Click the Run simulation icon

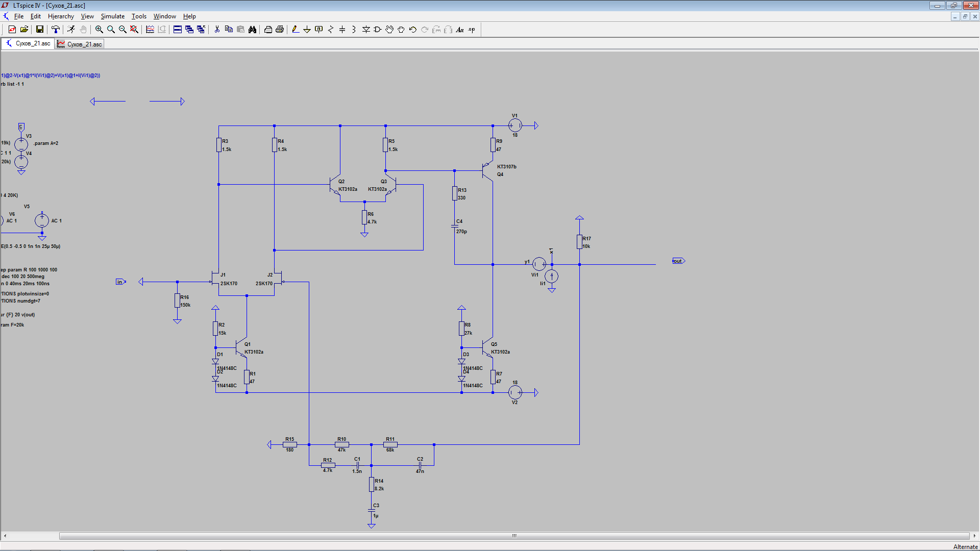click(x=71, y=30)
